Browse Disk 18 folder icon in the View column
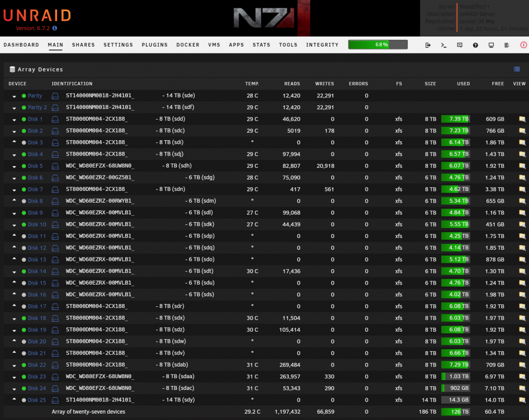This screenshot has height=420, width=529. [522, 318]
